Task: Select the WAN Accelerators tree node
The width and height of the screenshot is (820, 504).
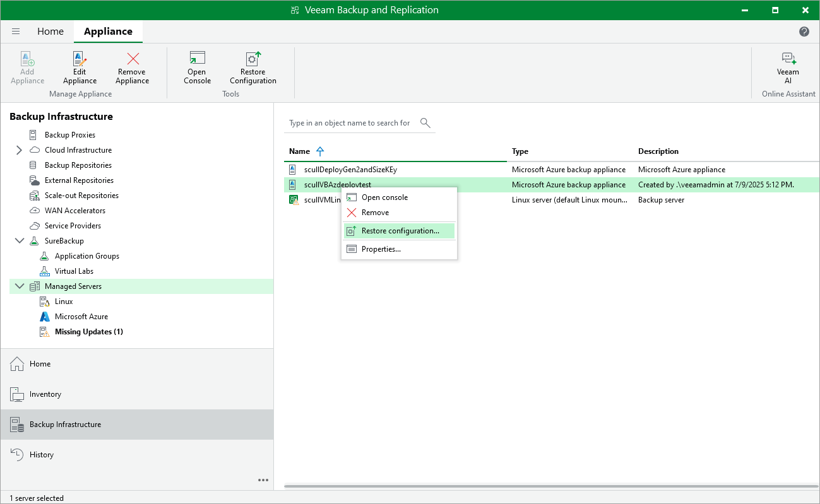Action: (x=75, y=211)
